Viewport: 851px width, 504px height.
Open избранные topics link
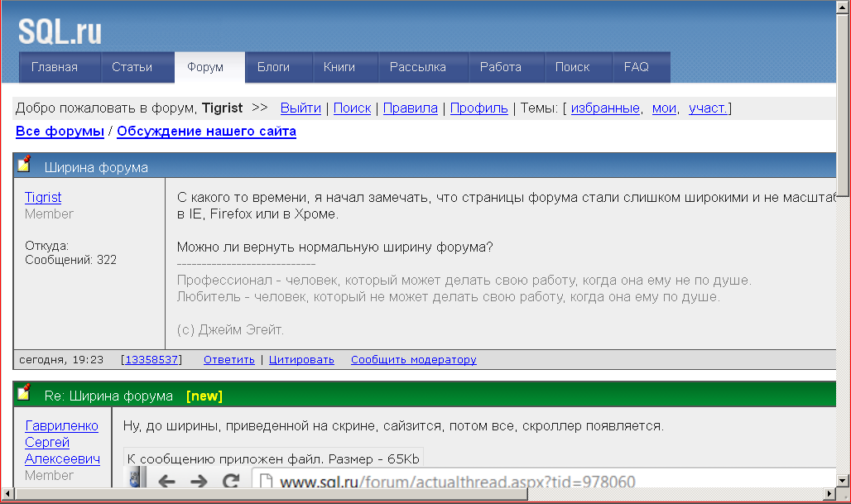coord(605,108)
